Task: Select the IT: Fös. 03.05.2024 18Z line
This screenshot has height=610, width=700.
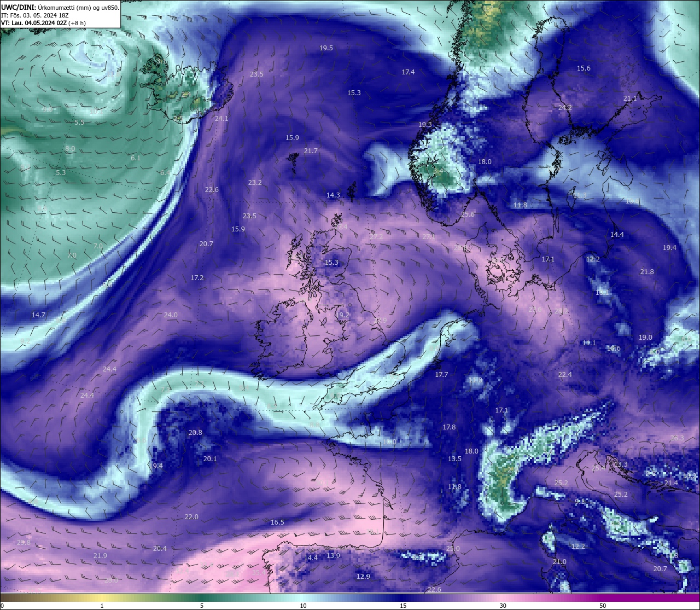Action: click(x=35, y=15)
